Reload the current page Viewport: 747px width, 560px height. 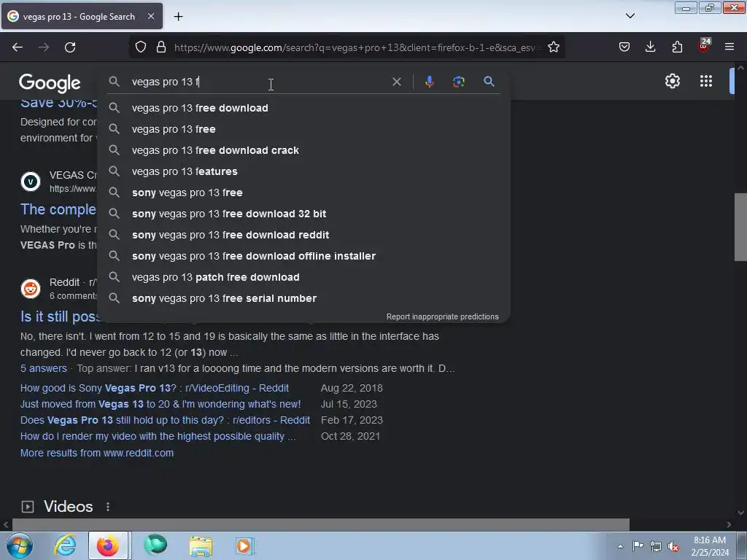click(x=70, y=47)
